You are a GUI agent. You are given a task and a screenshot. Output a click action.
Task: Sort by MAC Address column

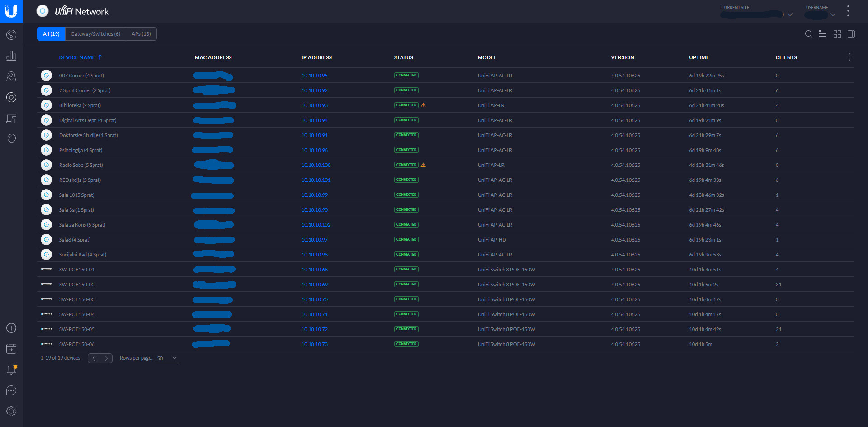pos(213,57)
